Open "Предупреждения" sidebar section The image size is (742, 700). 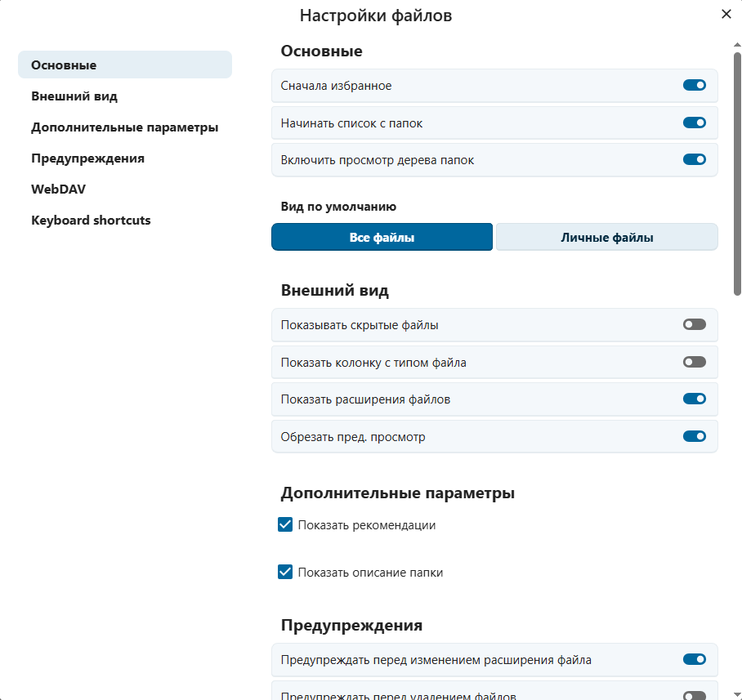87,158
